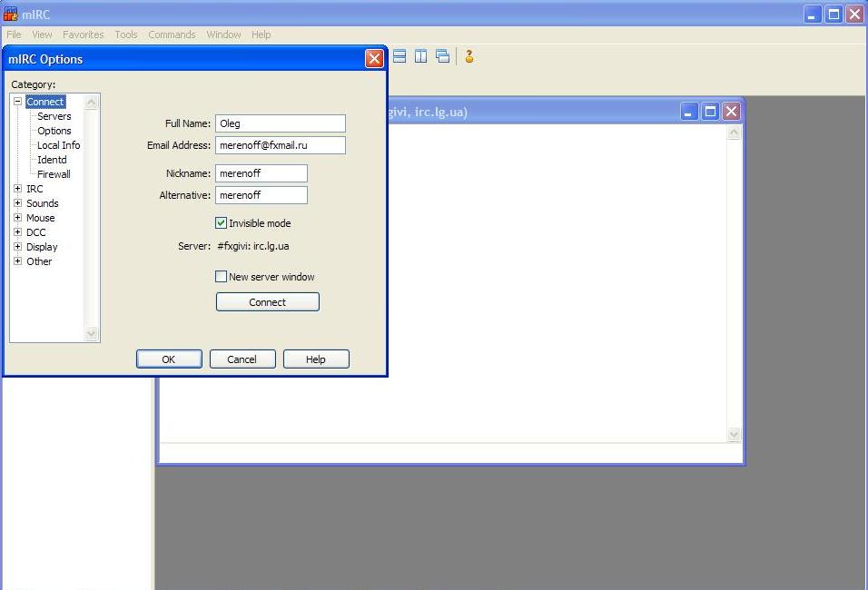The image size is (868, 590).
Task: Collapse the Connect category tree node
Action: click(x=18, y=102)
